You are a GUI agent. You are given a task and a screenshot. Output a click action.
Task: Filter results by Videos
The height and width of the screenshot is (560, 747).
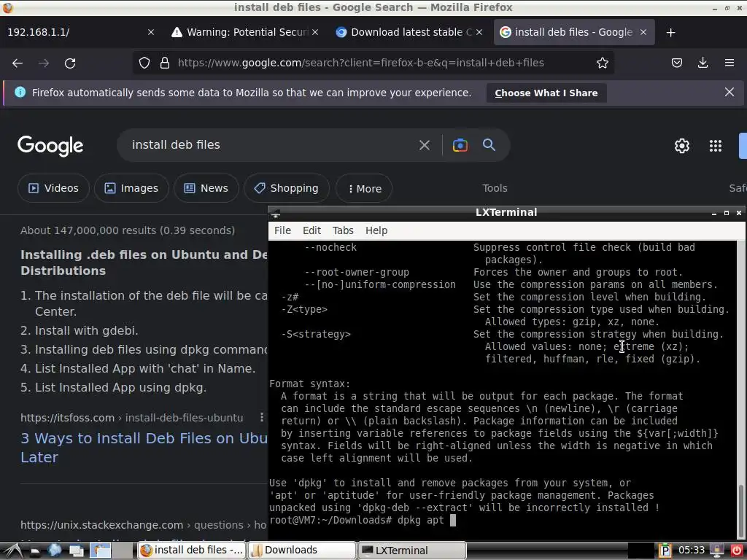click(x=53, y=188)
